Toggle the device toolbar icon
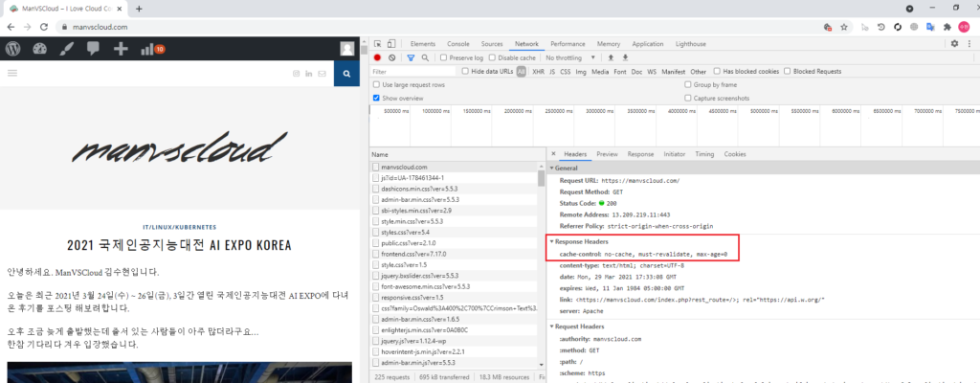Viewport: 980px width, 383px height. 393,44
